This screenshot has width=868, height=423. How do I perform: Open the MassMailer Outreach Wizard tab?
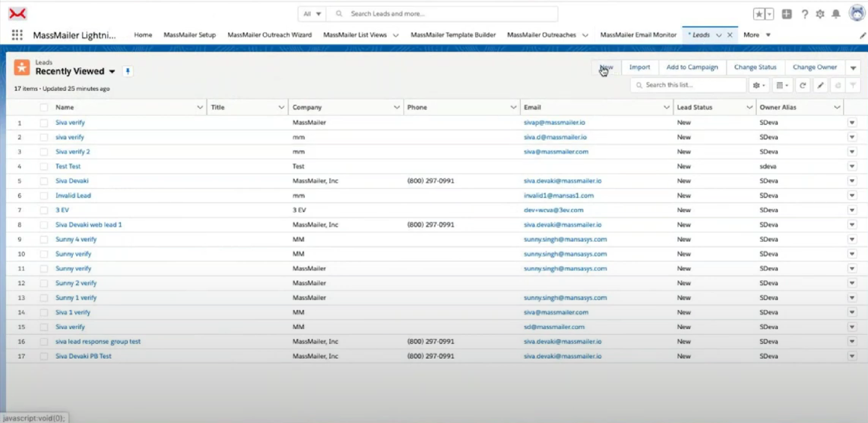269,35
